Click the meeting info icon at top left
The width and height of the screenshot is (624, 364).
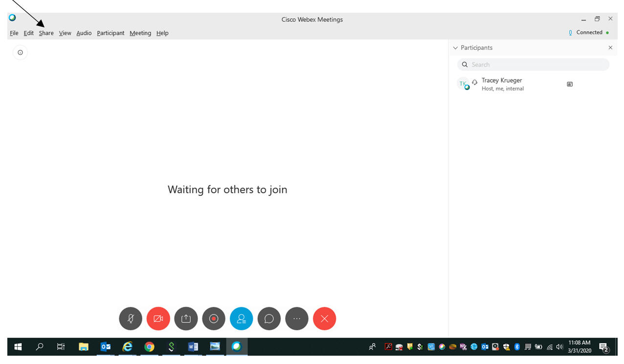click(x=20, y=52)
